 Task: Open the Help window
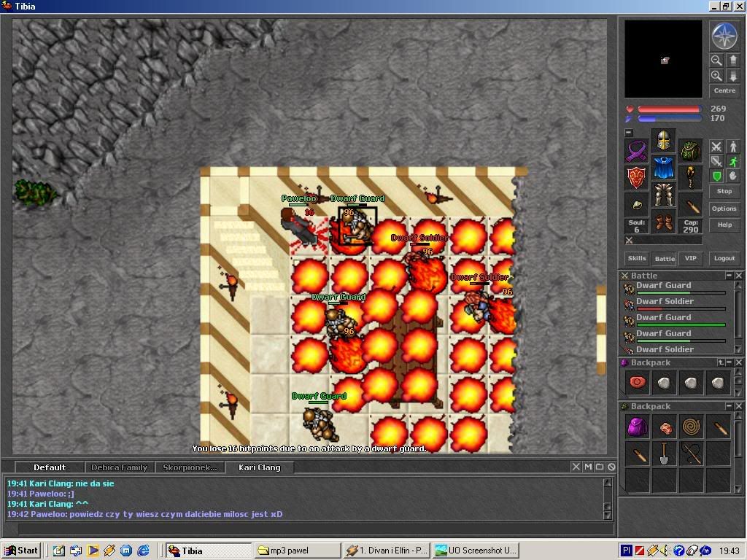pos(724,225)
